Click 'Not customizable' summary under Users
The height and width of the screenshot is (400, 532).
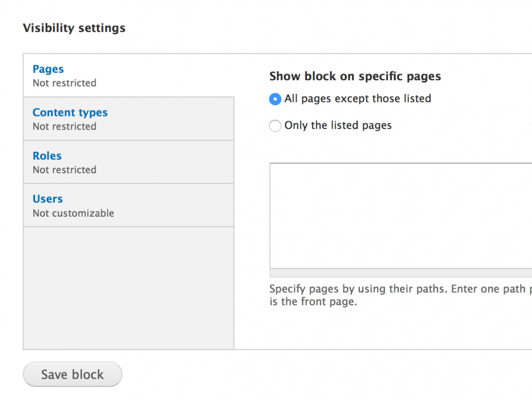(73, 213)
